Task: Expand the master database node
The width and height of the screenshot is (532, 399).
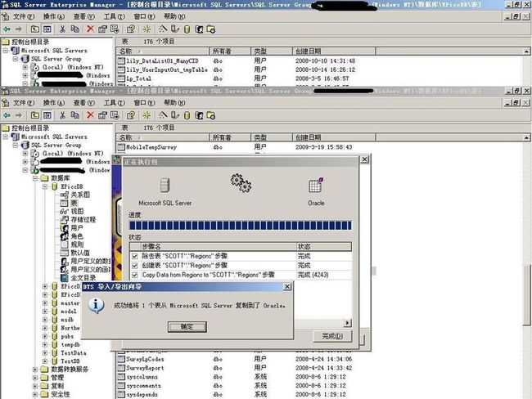Action: 45,303
